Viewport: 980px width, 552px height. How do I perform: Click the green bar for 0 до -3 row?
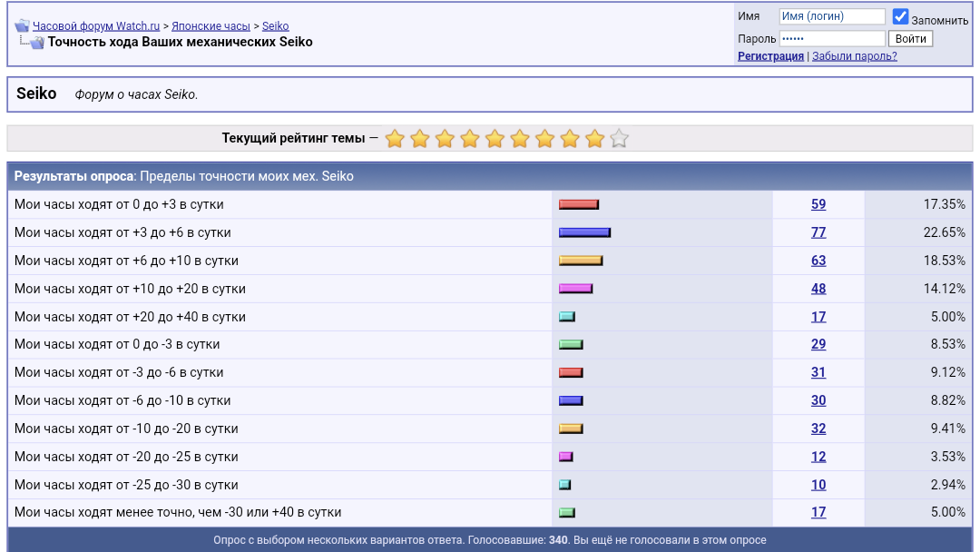click(x=571, y=344)
